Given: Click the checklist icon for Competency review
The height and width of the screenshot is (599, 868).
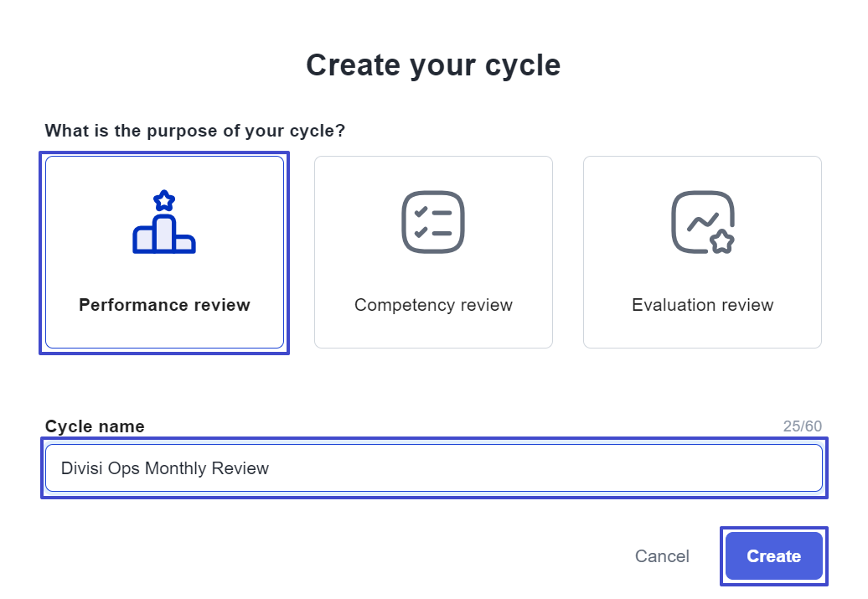Looking at the screenshot, I should [x=433, y=222].
